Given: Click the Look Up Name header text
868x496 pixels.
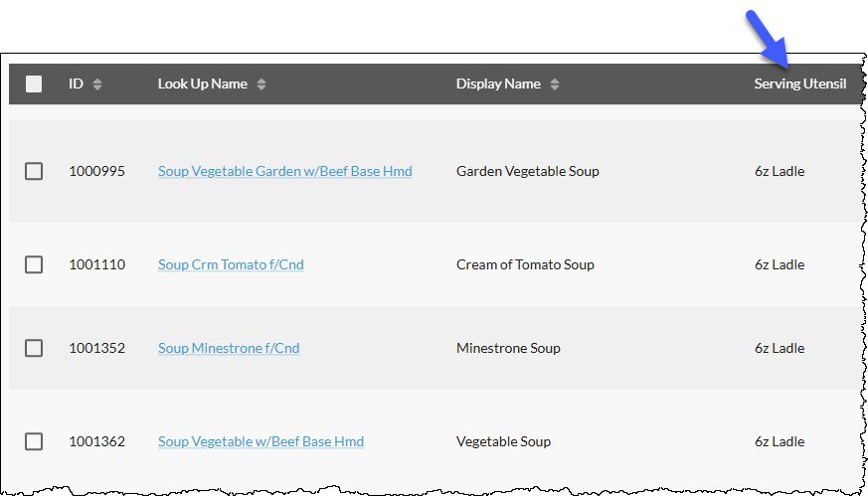Looking at the screenshot, I should click(x=203, y=84).
